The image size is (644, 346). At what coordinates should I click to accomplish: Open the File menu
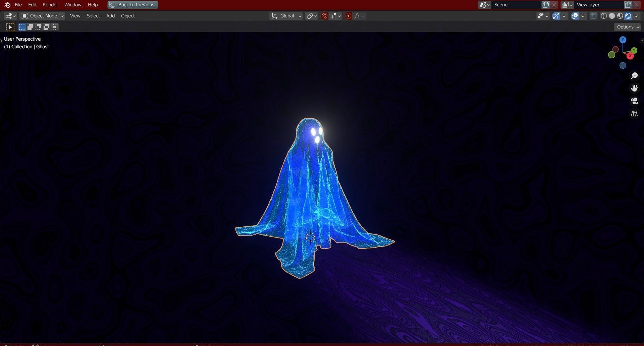(18, 5)
